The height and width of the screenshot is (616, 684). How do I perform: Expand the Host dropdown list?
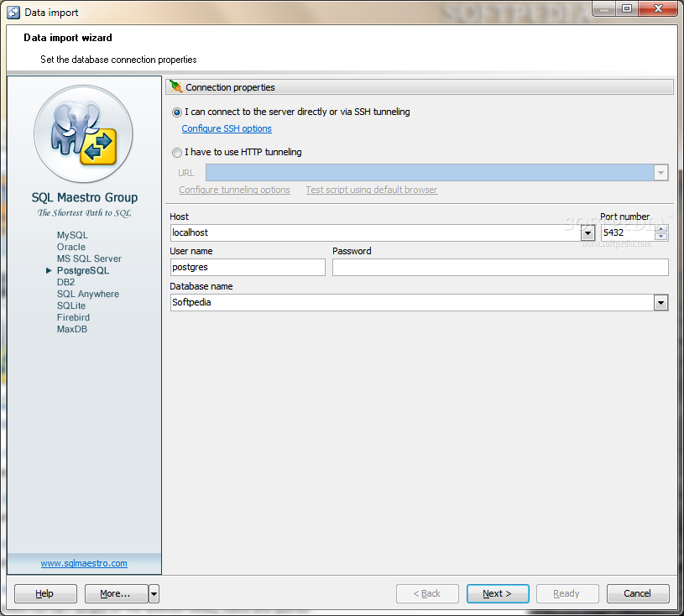tap(587, 233)
